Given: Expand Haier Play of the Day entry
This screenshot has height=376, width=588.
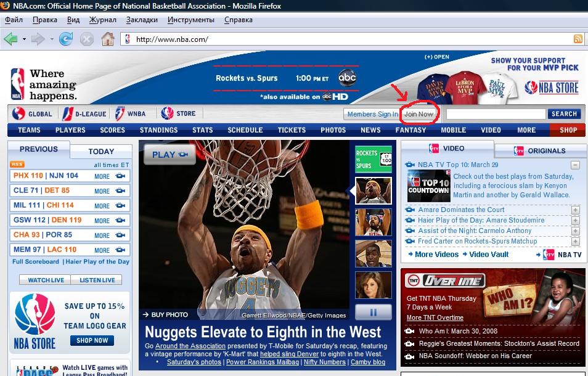Looking at the screenshot, I should tap(575, 221).
